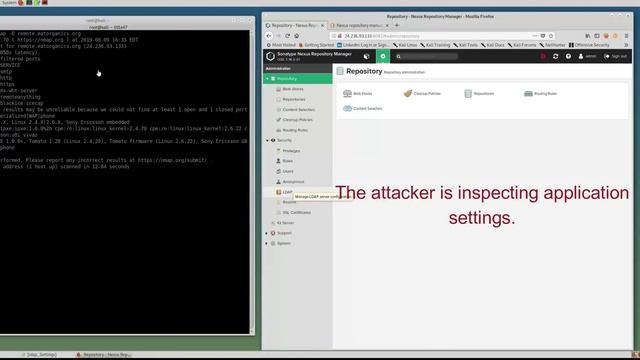This screenshot has width=640, height=360.
Task: Open the Kali Docs bookmark
Action: coord(493,45)
